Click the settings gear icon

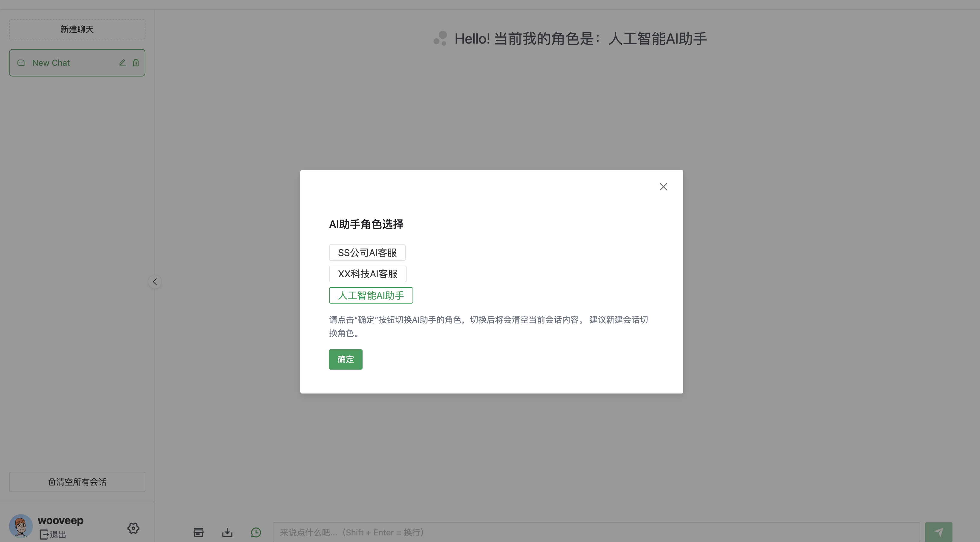133,527
